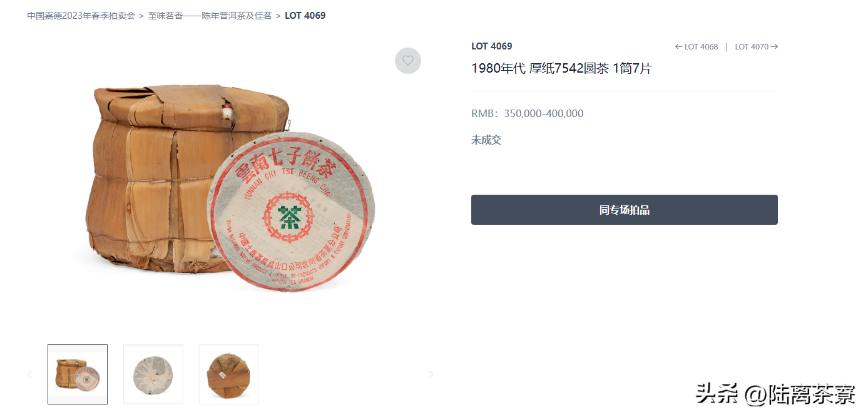Open 中国嘉德2023年春季拍卖会 breadcrumb
The height and width of the screenshot is (417, 868).
coord(81,16)
